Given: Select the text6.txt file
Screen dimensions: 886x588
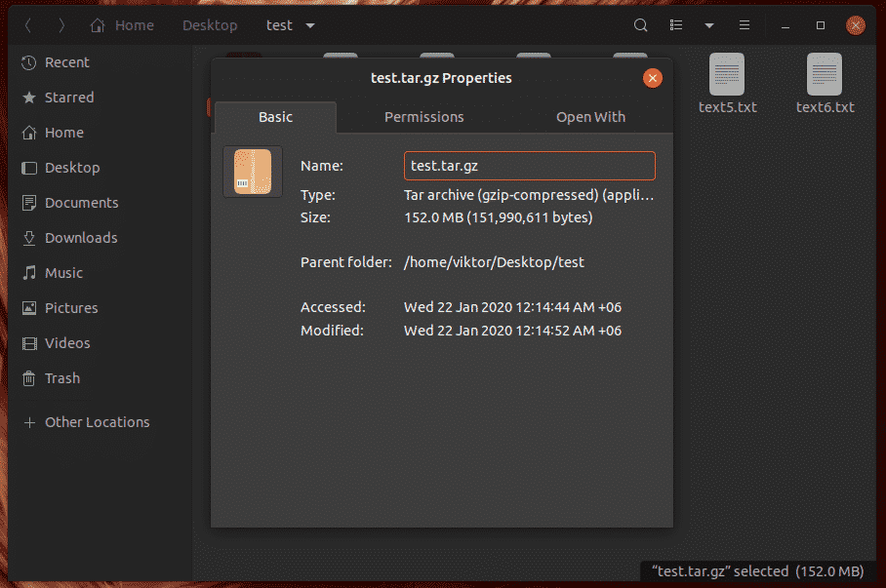Looking at the screenshot, I should (825, 84).
